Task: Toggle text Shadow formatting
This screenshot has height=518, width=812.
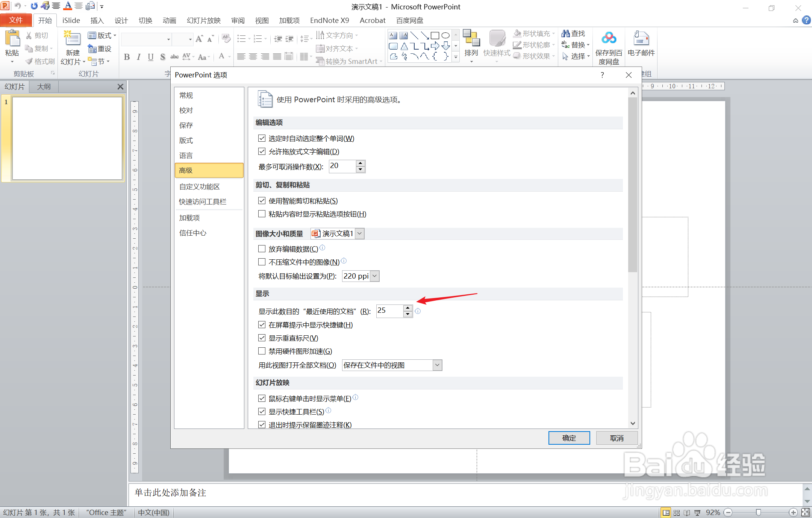Action: coord(162,57)
